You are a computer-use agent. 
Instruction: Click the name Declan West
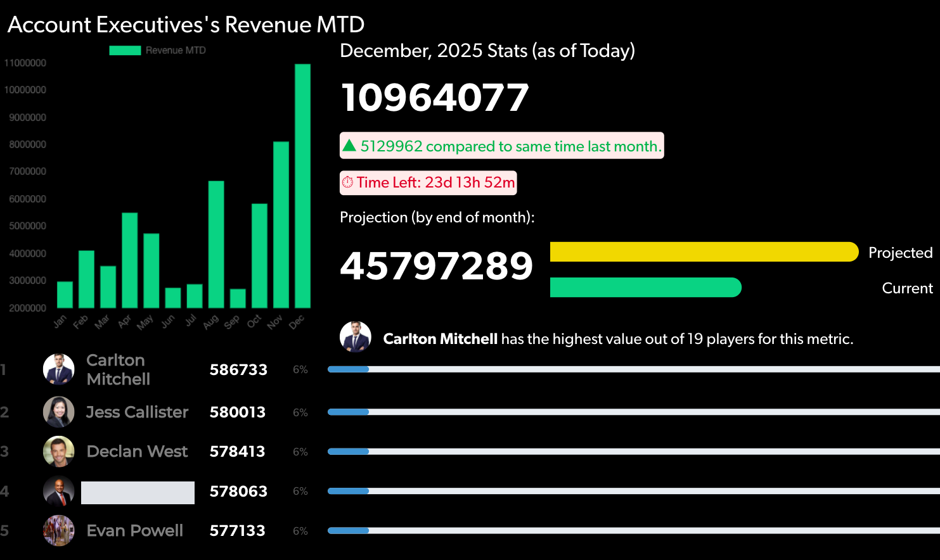pyautogui.click(x=137, y=452)
